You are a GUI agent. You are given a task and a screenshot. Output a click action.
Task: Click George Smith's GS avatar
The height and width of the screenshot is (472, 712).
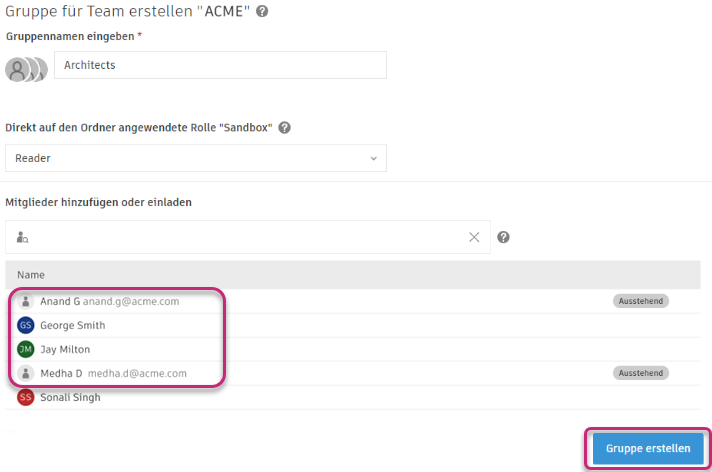tap(26, 325)
